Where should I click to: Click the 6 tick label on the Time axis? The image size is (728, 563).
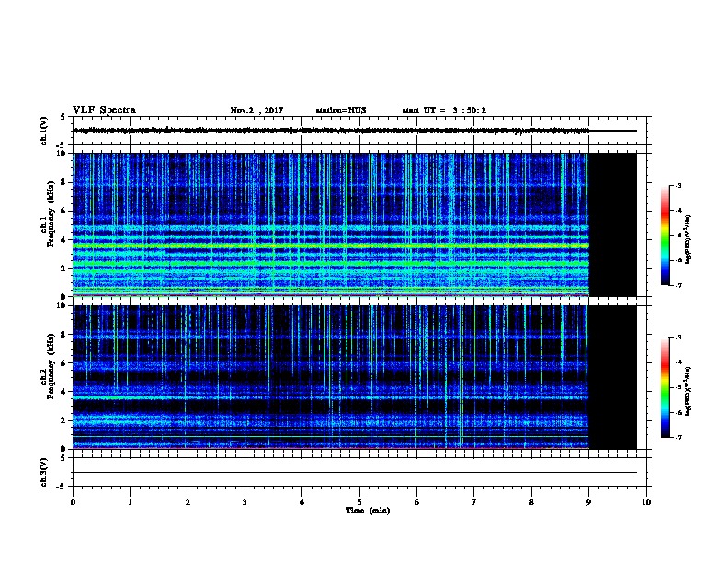click(x=417, y=501)
